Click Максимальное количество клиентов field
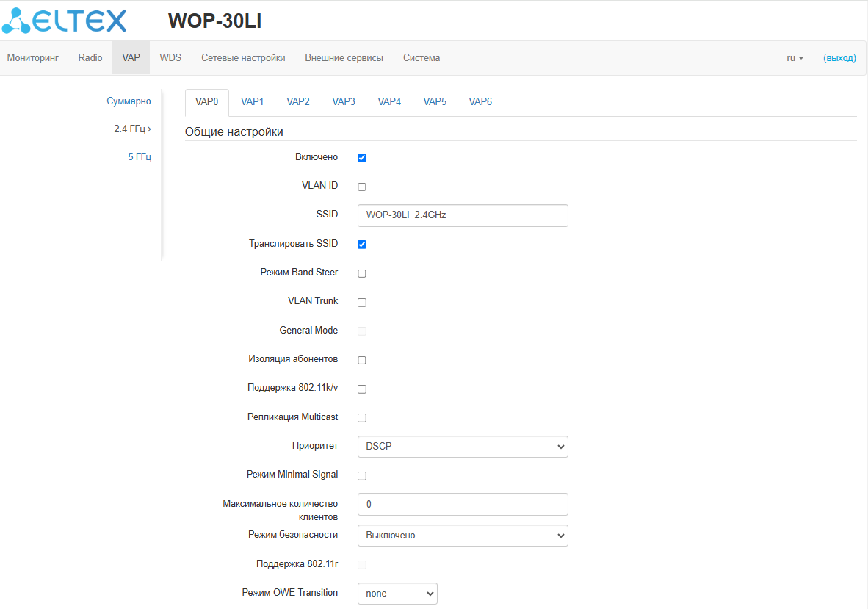The image size is (868, 609). (x=463, y=505)
